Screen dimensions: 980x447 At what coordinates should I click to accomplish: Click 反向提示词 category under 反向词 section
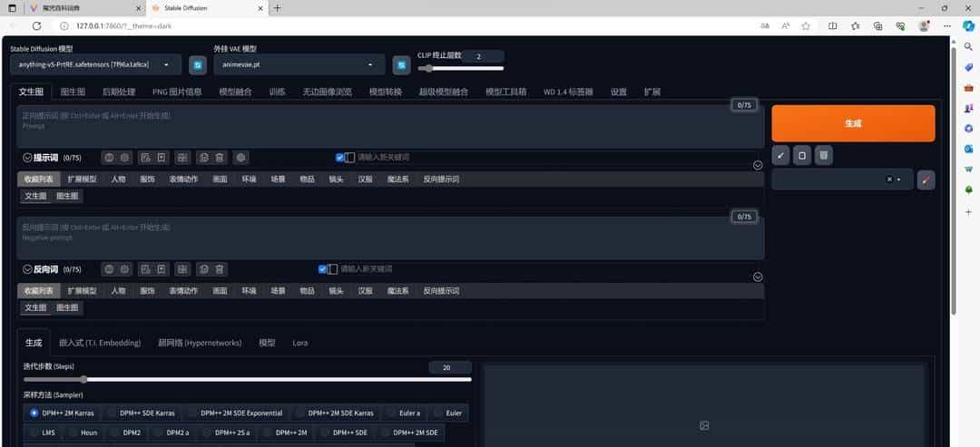click(x=441, y=291)
